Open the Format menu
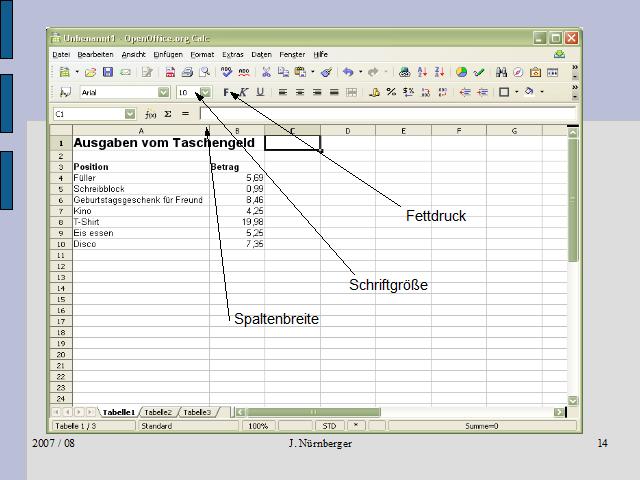Screen dimensions: 640x480 202,54
